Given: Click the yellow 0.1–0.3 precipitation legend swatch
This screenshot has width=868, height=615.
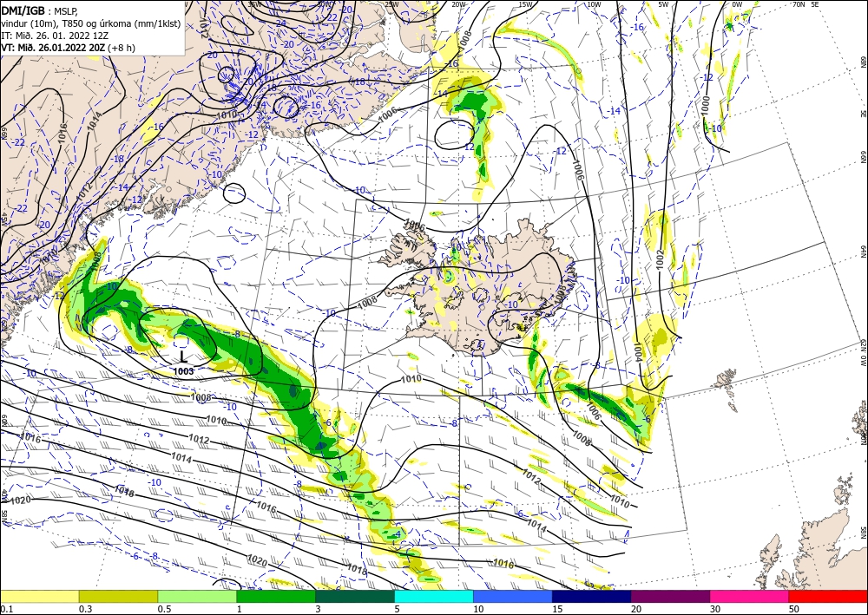Looking at the screenshot, I should (x=39, y=597).
